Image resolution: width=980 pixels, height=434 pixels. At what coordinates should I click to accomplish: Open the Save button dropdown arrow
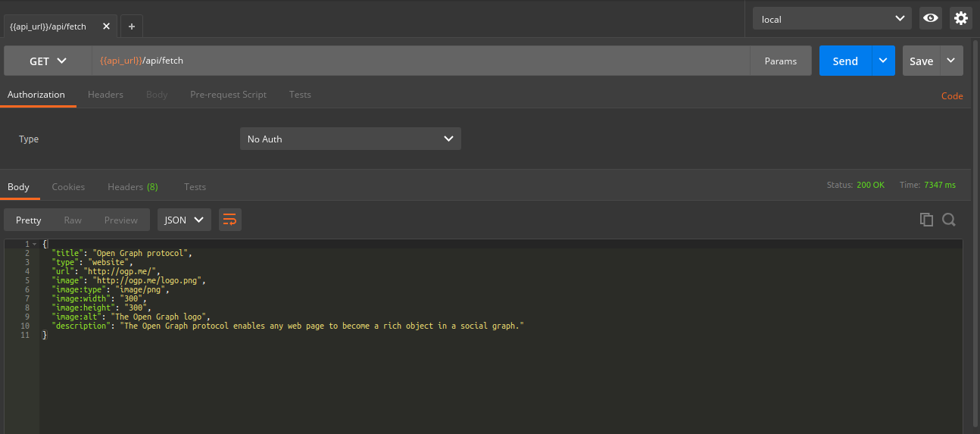pyautogui.click(x=952, y=61)
